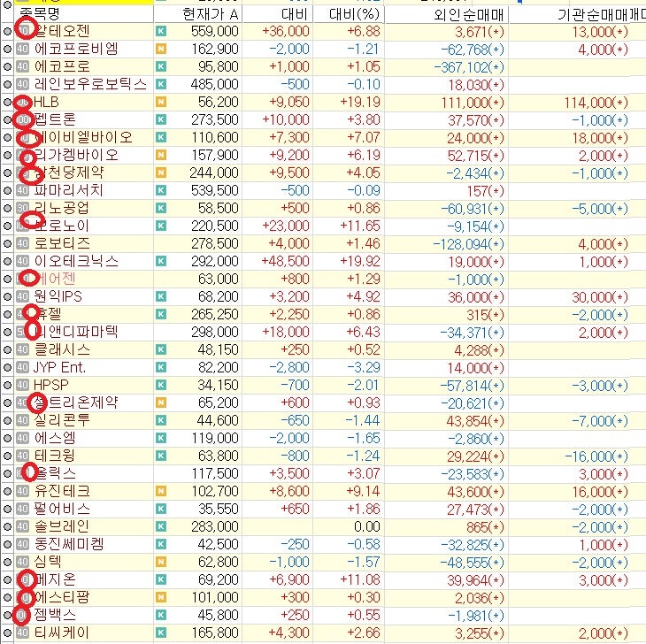The height and width of the screenshot is (644, 646).
Task: Click the -16,000(*) institution value for 테크윙
Action: pyautogui.click(x=596, y=456)
